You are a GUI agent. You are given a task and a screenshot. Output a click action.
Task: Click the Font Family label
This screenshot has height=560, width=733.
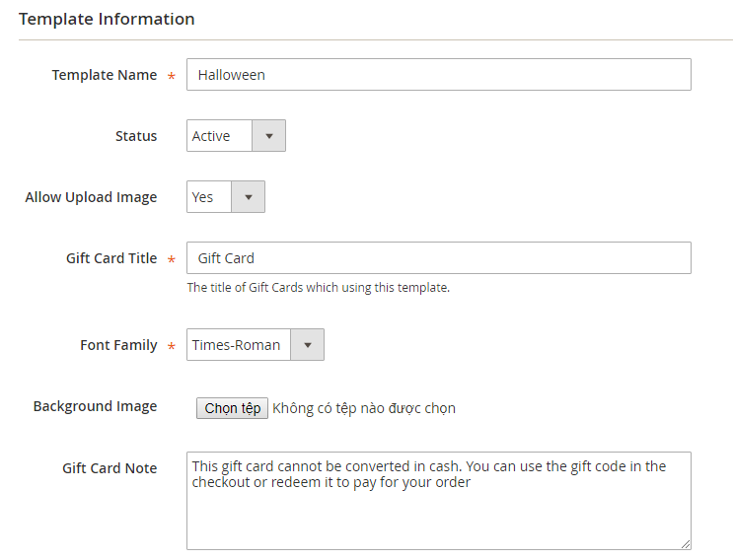[118, 345]
